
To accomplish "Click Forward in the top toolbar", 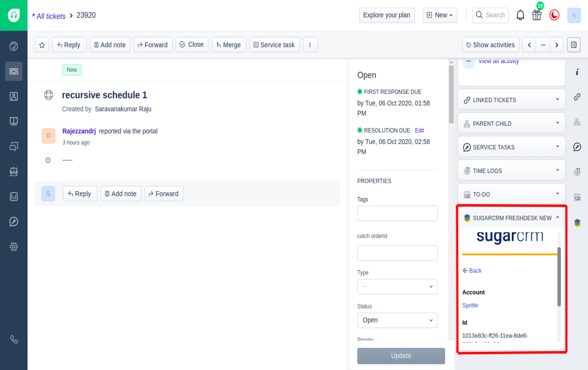I will [153, 45].
